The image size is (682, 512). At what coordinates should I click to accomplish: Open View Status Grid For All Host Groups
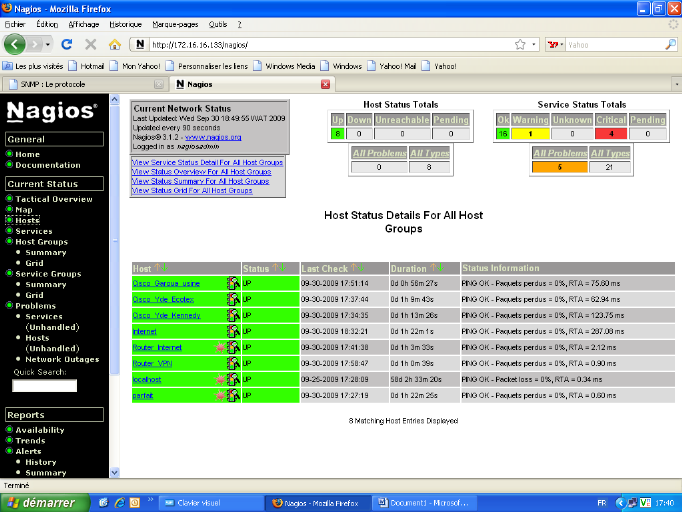(x=192, y=190)
